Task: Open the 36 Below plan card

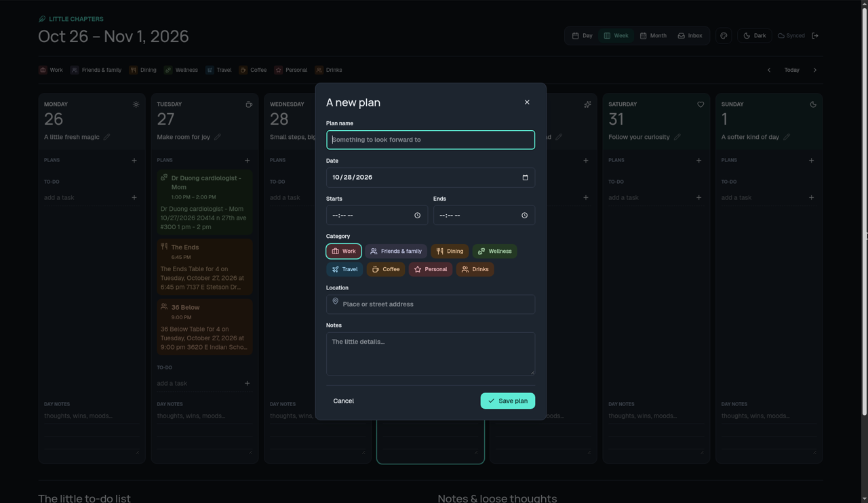Action: 205,327
